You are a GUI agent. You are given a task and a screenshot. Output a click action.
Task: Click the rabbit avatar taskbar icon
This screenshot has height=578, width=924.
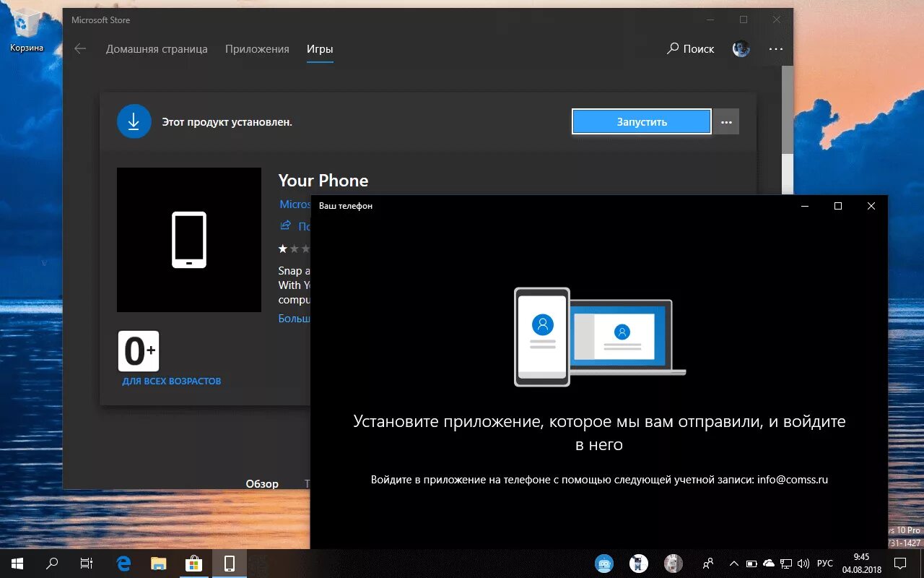click(x=674, y=564)
